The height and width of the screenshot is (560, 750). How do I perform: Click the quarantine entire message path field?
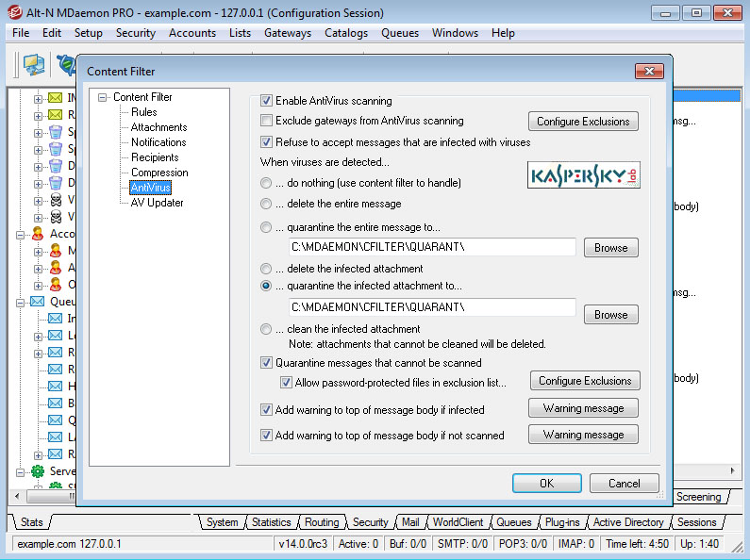[430, 247]
